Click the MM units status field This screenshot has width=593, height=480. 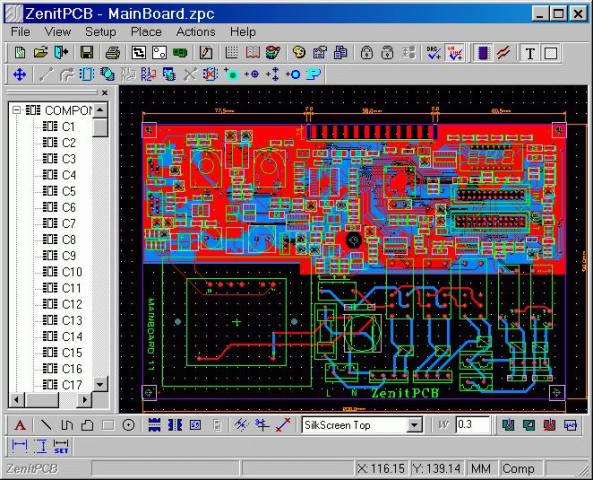(481, 469)
